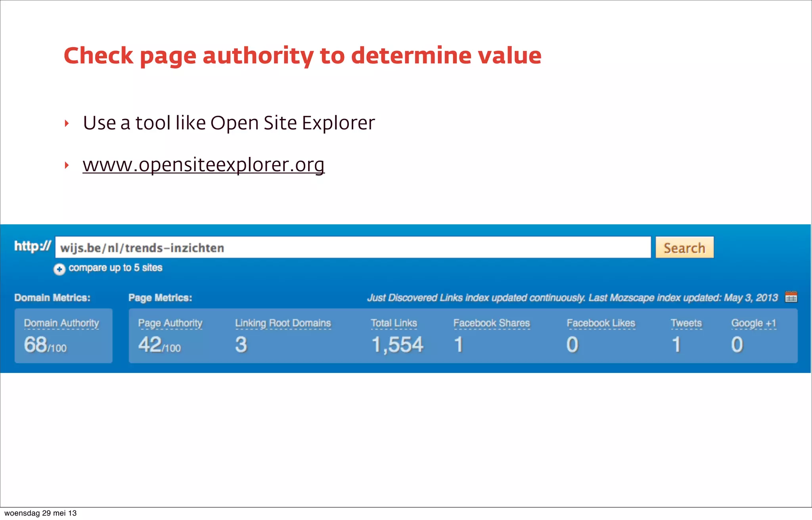This screenshot has width=812, height=520.
Task: Click the Google +1 metric label
Action: click(754, 323)
